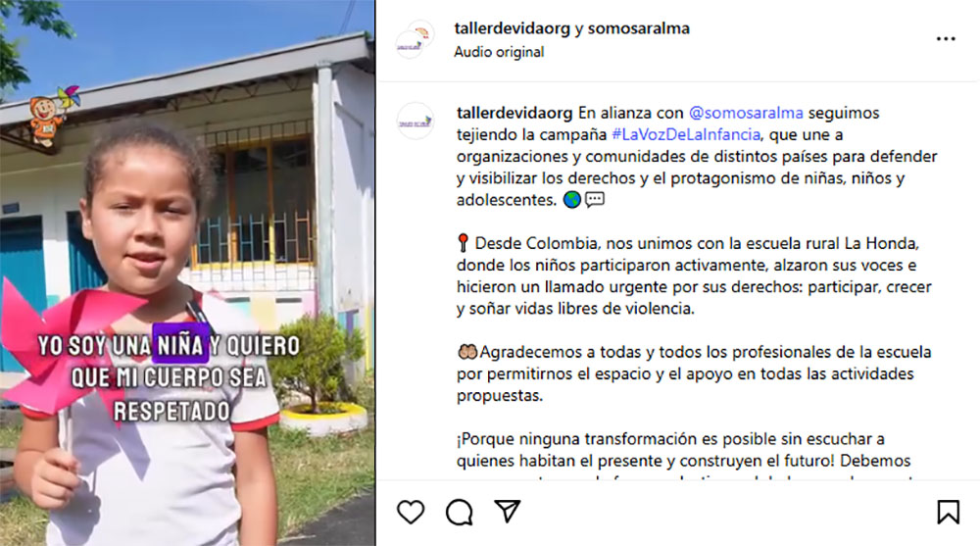980x546 pixels.
Task: Click the video to pause playback
Action: (187, 273)
